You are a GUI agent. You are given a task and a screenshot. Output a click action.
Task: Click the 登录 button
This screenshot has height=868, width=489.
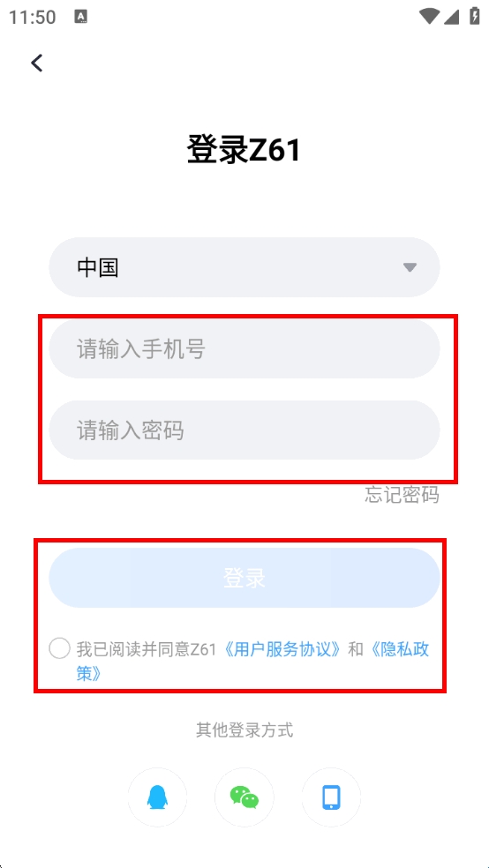(244, 578)
